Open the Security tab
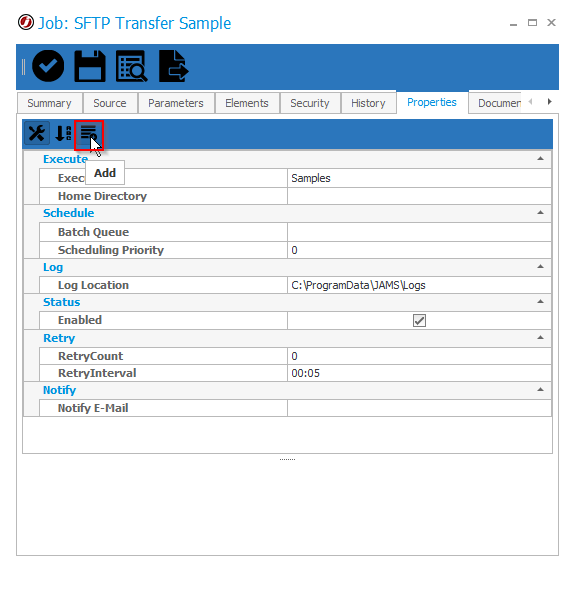This screenshot has height=597, width=572. point(310,103)
